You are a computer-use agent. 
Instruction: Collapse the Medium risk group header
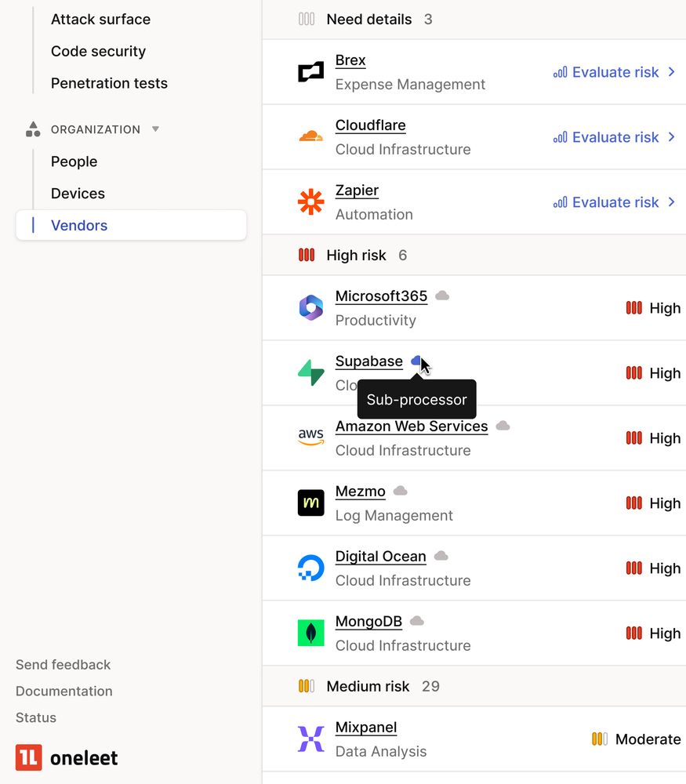[474, 686]
